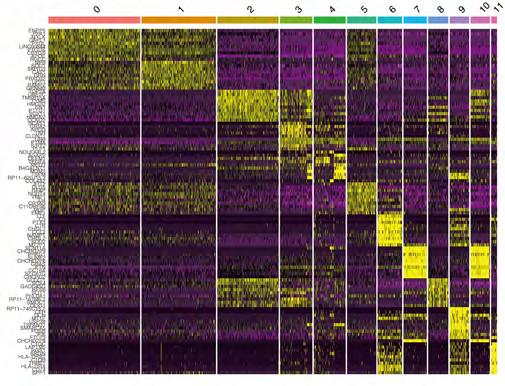Open the heatmap panel under cluster 9
This screenshot has width=505, height=386.
(460, 201)
